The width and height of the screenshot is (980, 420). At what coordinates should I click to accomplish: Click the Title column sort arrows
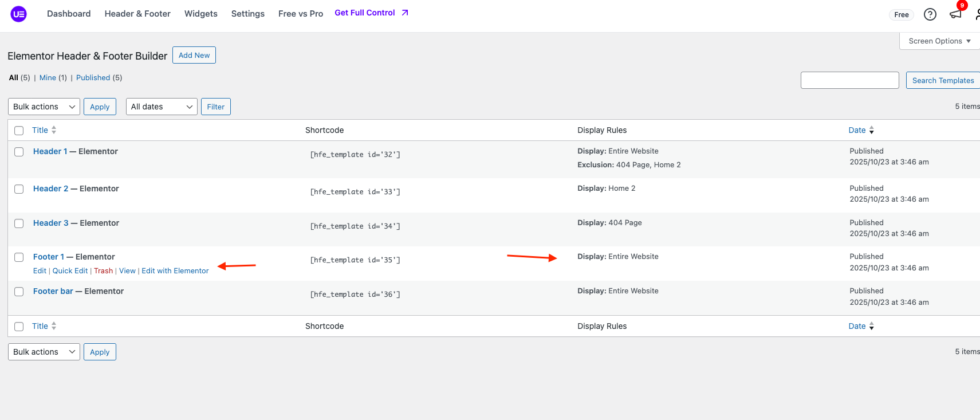(x=54, y=130)
